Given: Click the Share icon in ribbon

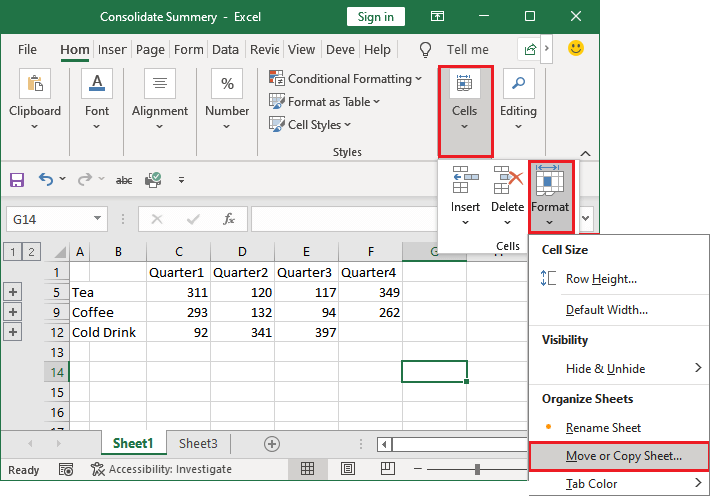Looking at the screenshot, I should pyautogui.click(x=530, y=49).
